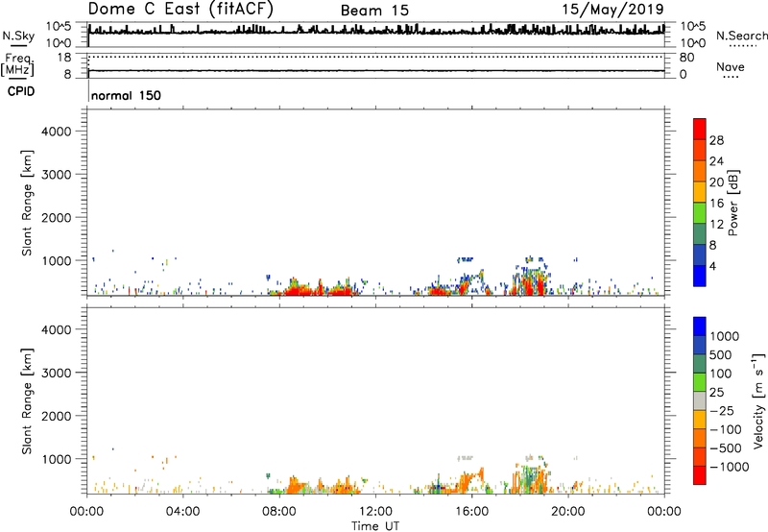Viewport: 768px width, 532px height.
Task: Click the date "15/May/2019"
Action: point(612,10)
